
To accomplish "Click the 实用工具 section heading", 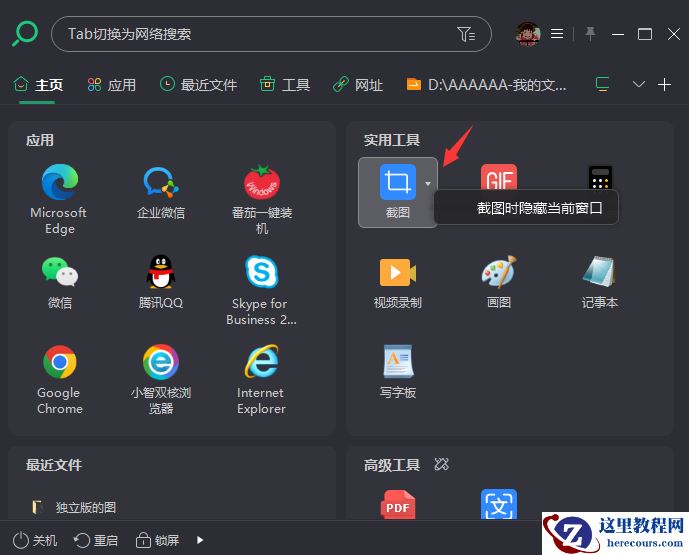I will pyautogui.click(x=392, y=140).
